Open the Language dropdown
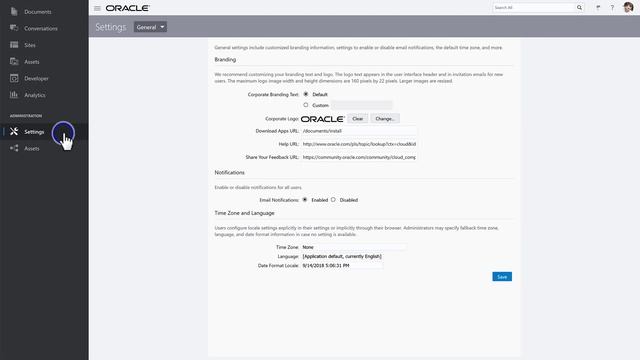 [342, 256]
